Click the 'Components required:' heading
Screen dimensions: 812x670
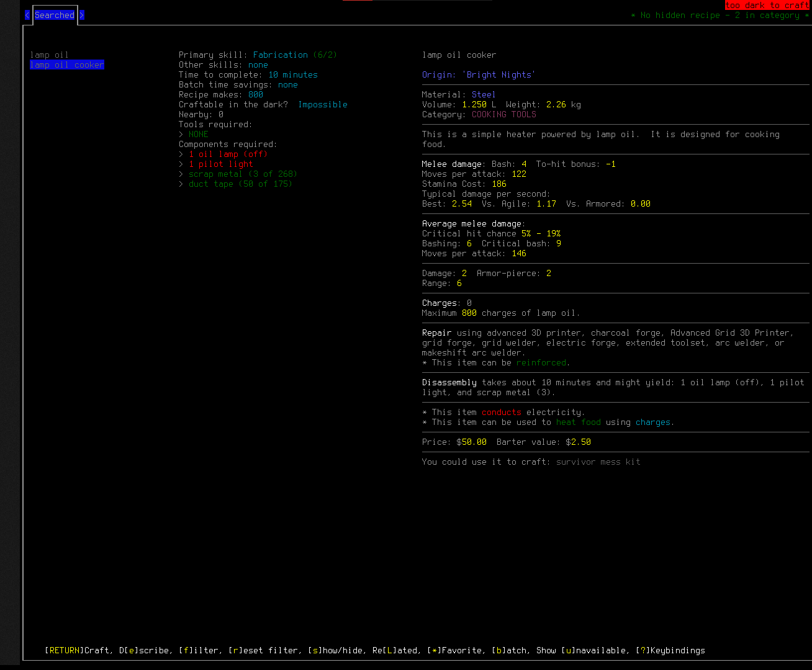pos(228,144)
